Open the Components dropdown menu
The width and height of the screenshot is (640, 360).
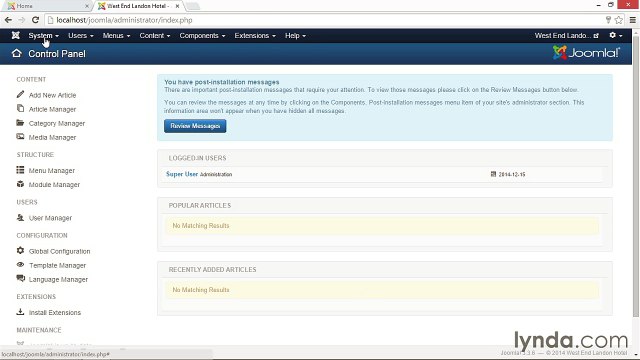pyautogui.click(x=202, y=36)
